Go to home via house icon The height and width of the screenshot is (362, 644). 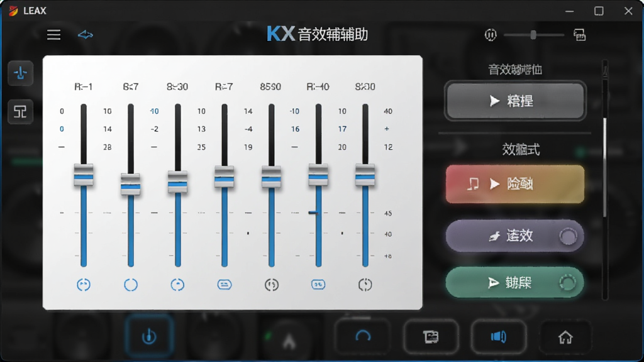pos(565,337)
